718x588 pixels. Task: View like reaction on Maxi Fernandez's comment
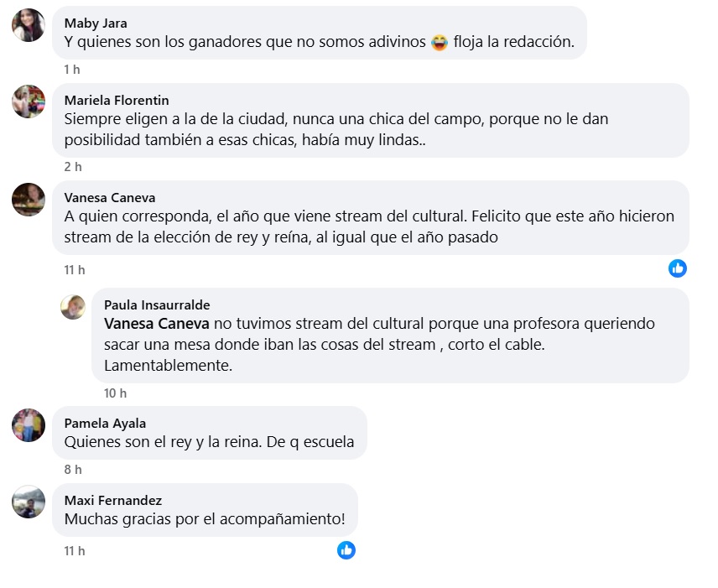346,550
